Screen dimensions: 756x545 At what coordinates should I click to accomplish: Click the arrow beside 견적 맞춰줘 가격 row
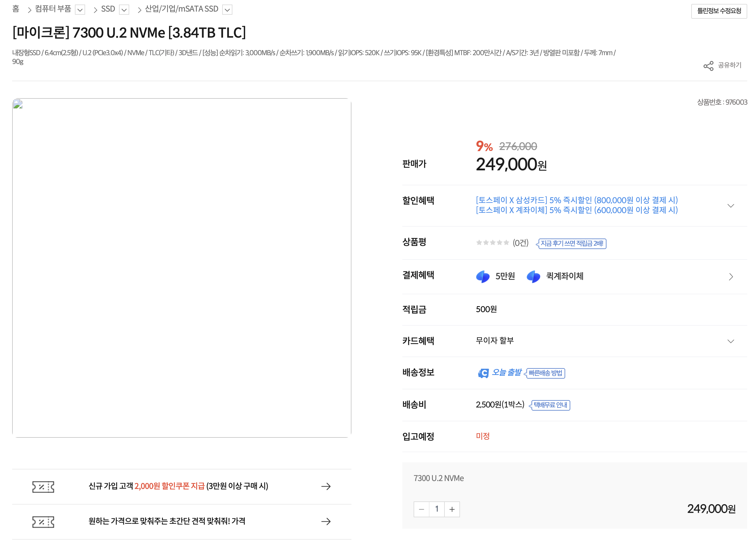(326, 521)
